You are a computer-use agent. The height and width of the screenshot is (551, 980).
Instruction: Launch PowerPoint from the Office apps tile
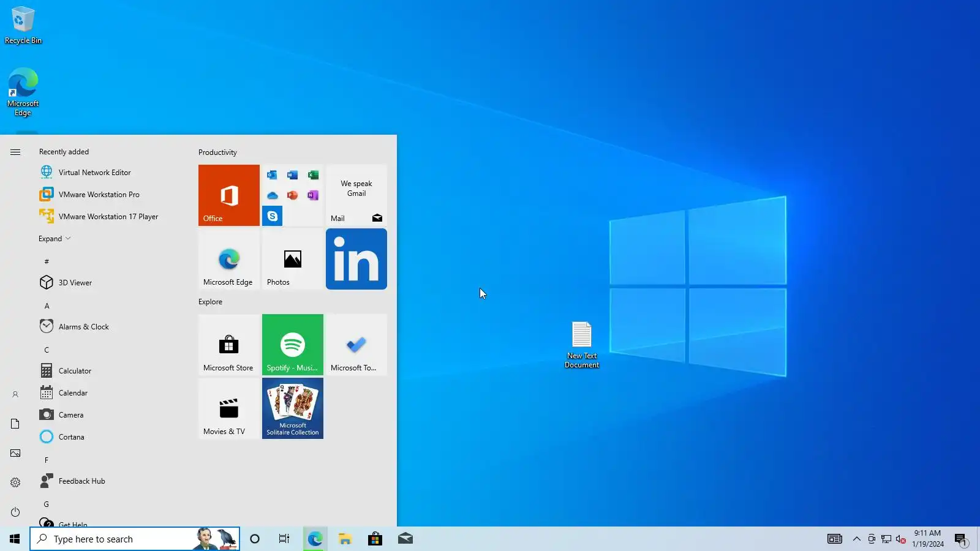click(293, 195)
